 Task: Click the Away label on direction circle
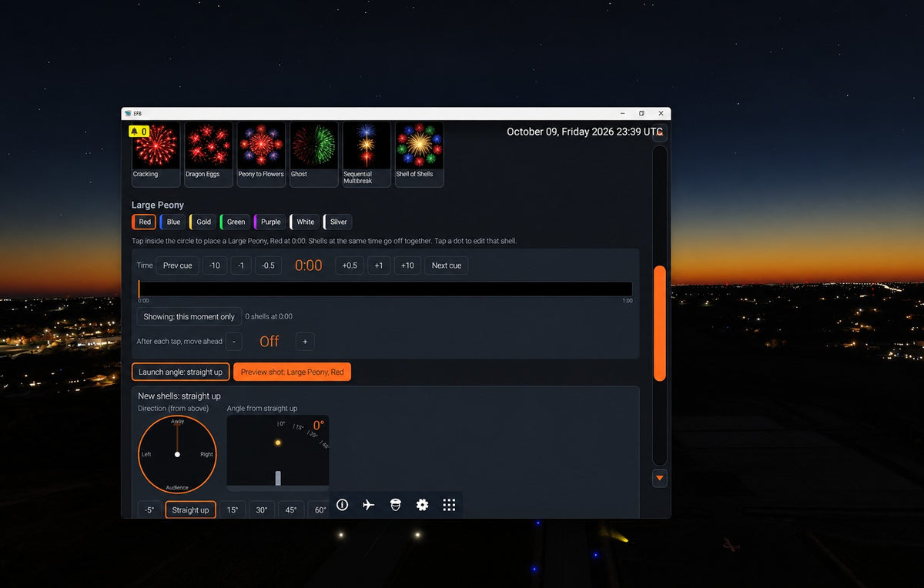pos(177,422)
